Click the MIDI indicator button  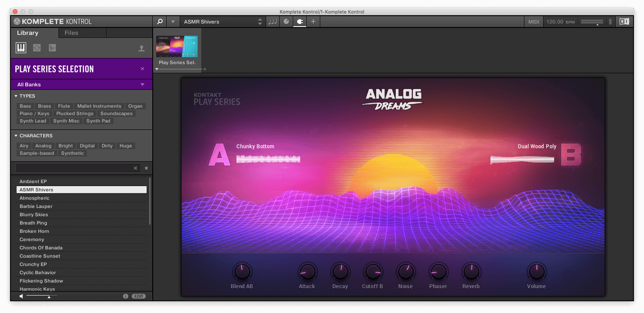(534, 22)
